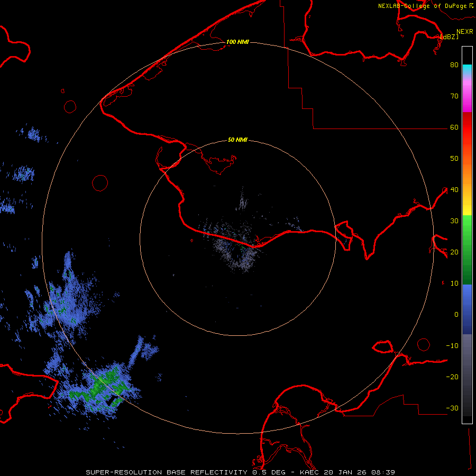Click the [dBZ] unit label

point(449,37)
